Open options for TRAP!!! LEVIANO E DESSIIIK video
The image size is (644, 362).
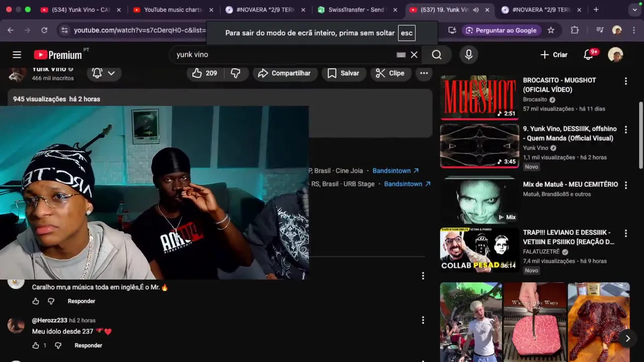pyautogui.click(x=626, y=234)
